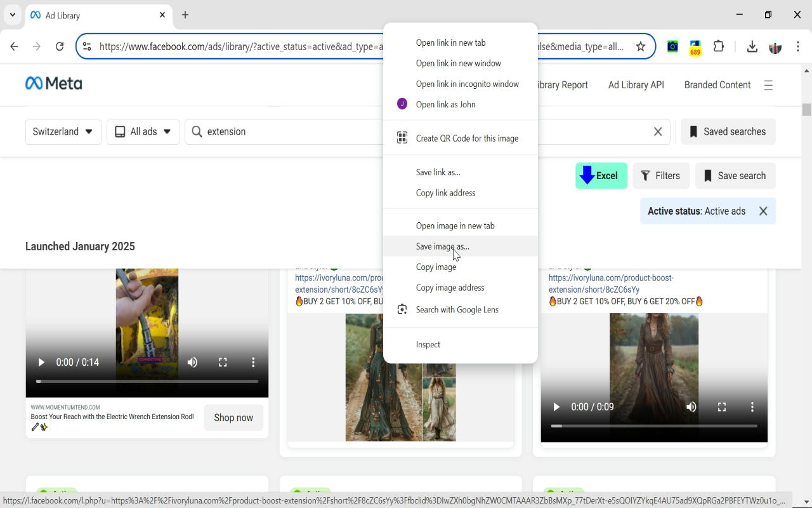
Task: Click the Shop now button
Action: click(233, 418)
